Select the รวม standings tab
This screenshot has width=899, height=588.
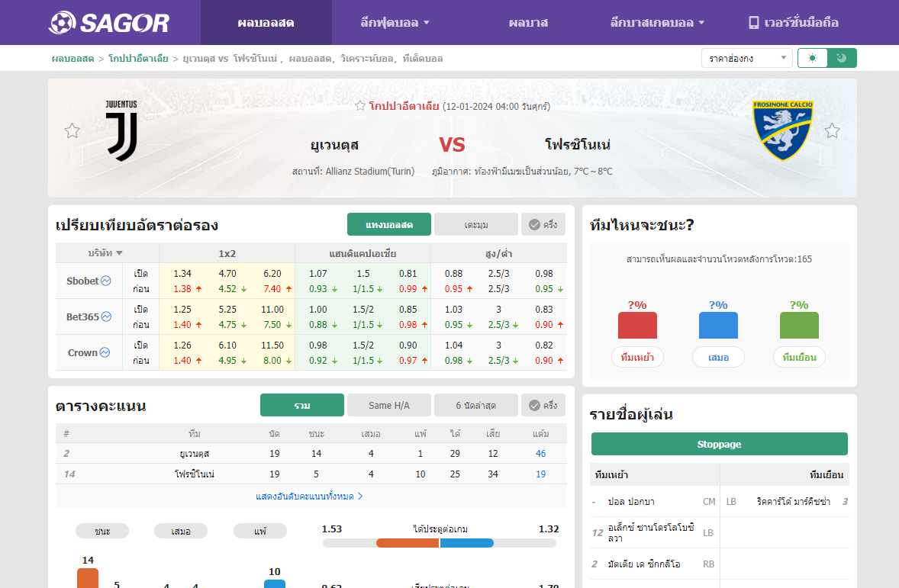pyautogui.click(x=302, y=405)
